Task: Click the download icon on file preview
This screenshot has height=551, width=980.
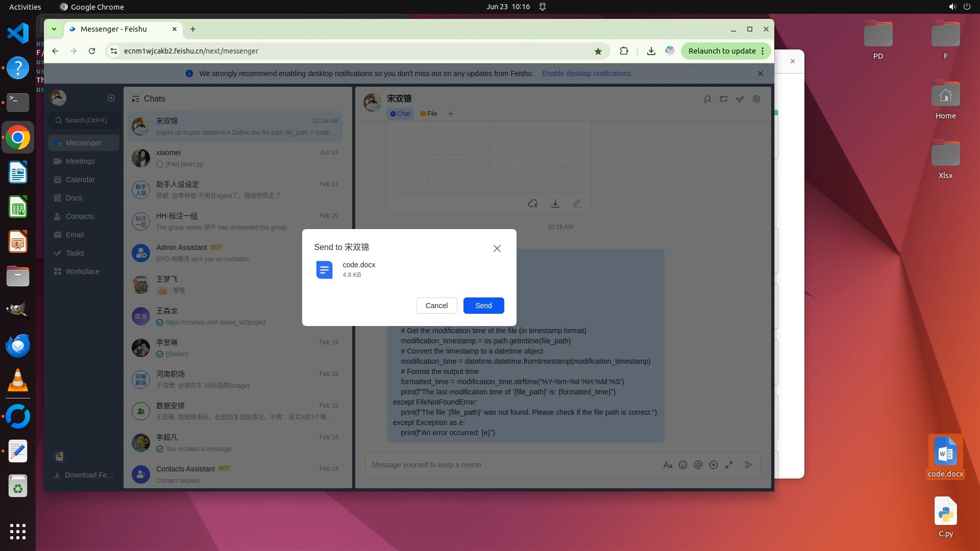Action: point(555,204)
